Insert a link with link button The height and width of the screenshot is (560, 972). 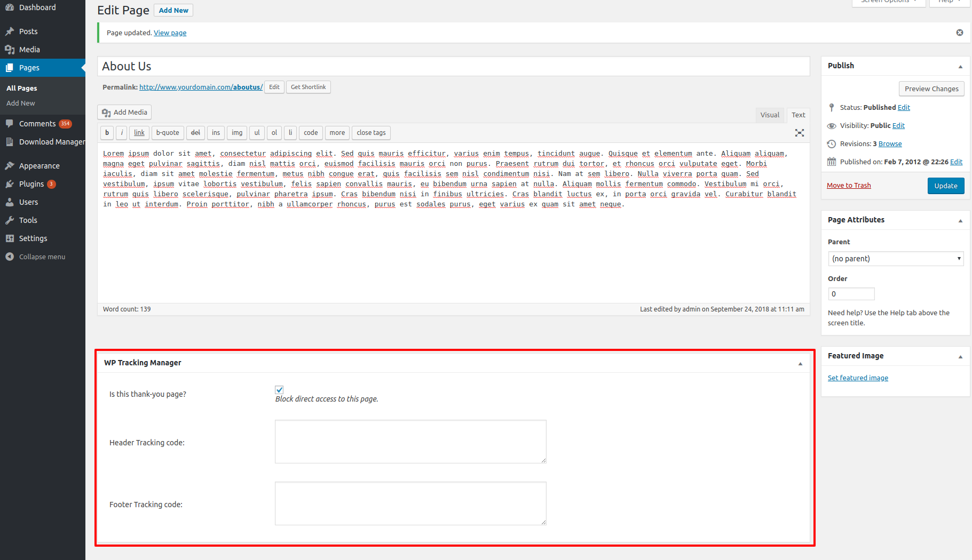pos(139,133)
